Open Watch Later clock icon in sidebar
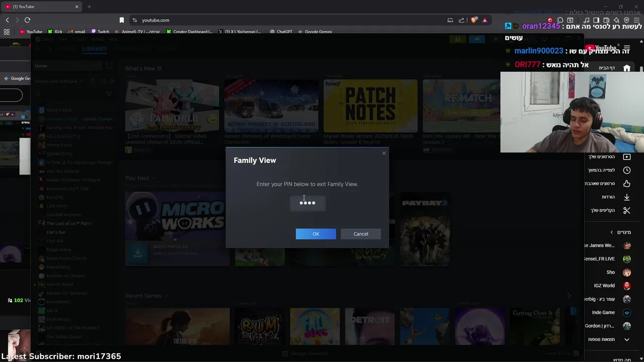 point(627,170)
